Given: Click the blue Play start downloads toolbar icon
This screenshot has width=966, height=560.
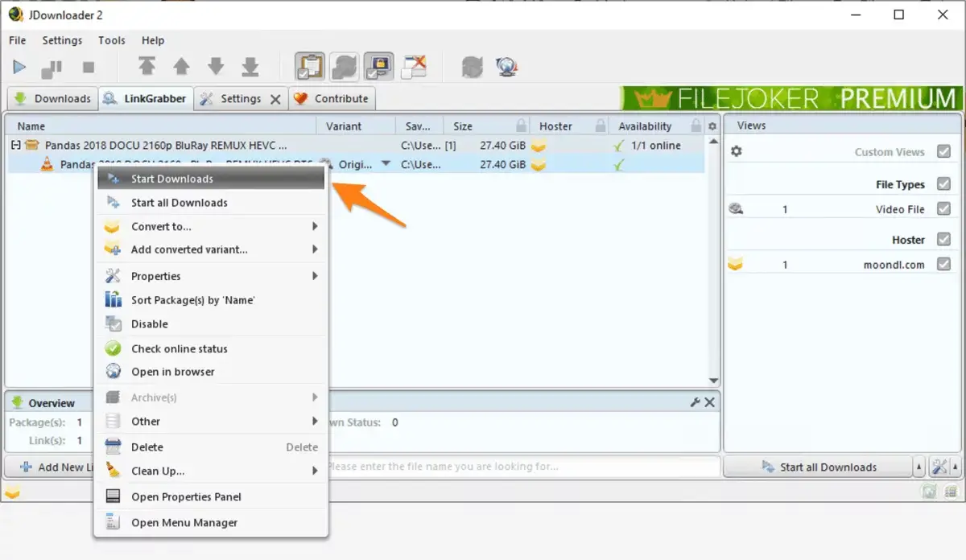Looking at the screenshot, I should (x=19, y=68).
